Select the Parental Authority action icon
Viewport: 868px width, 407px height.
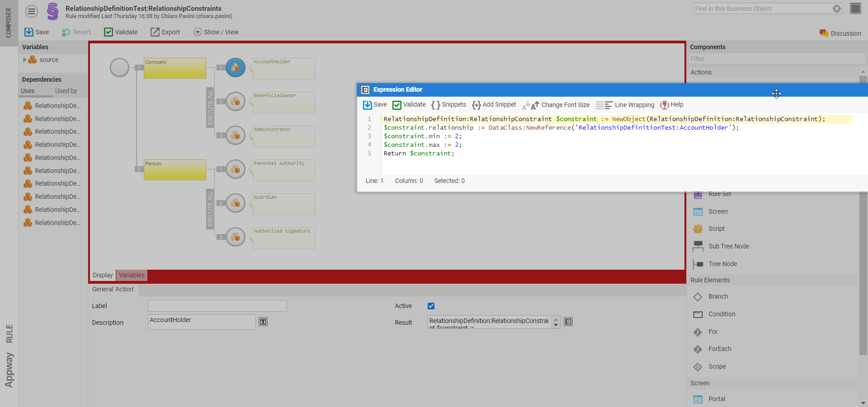tap(236, 169)
